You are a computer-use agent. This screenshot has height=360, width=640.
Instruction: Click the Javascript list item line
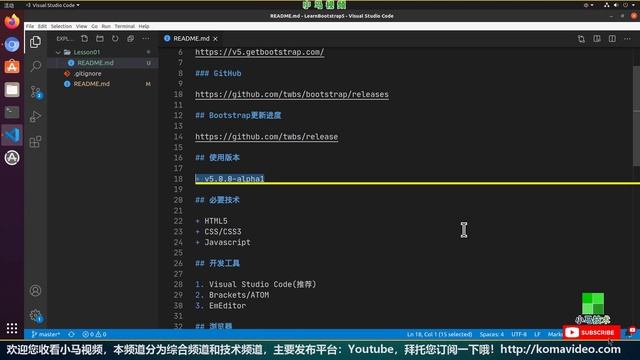[223, 242]
